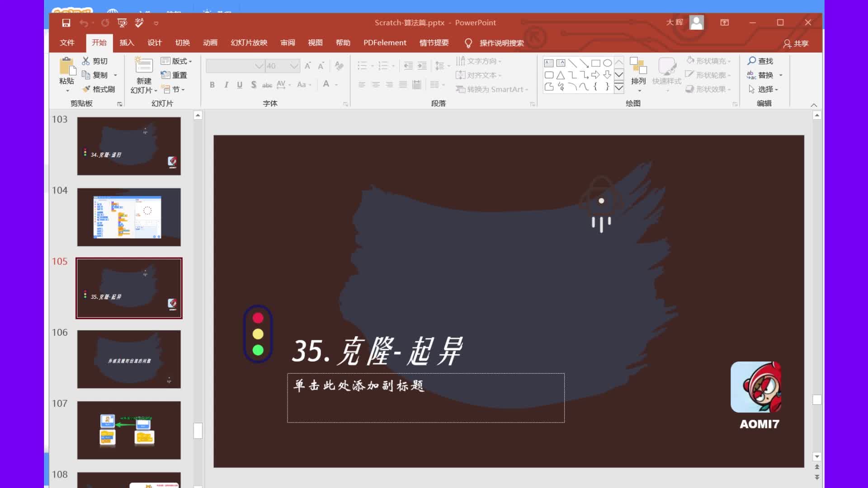Open ribbon display options icon

(x=724, y=23)
